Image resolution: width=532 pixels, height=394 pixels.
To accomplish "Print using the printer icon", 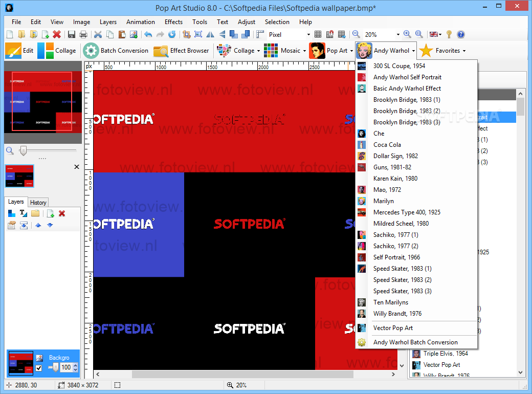I will click(83, 34).
